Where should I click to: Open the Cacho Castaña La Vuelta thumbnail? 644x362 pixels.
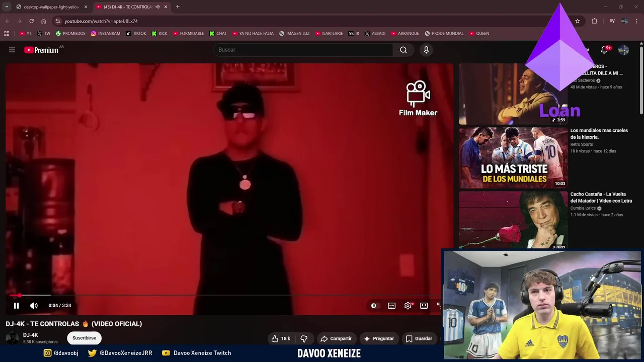coord(513,220)
